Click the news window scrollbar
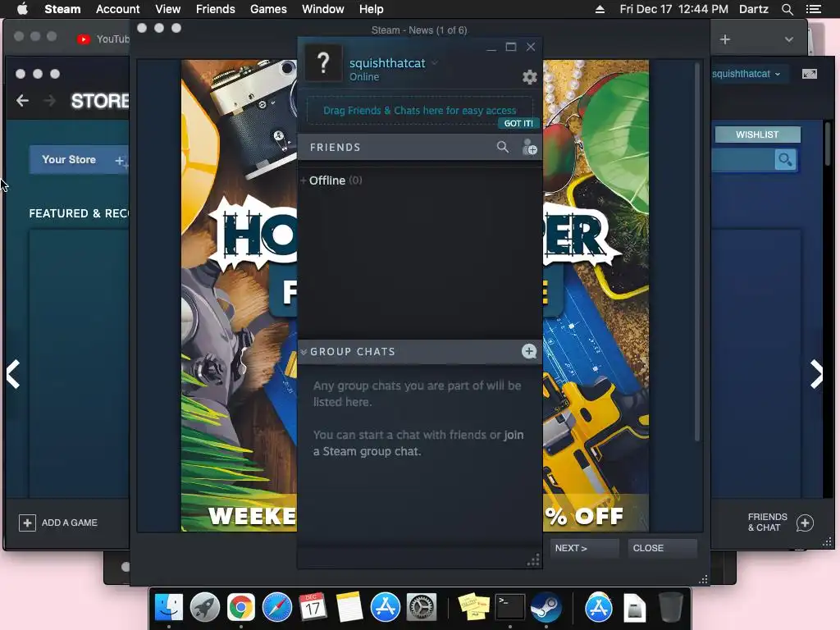 coord(697,252)
